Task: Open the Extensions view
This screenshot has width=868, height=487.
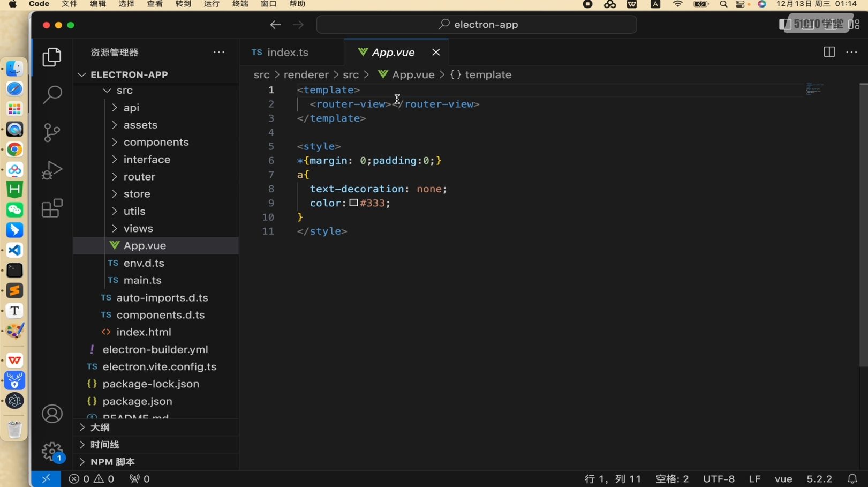Action: coord(52,208)
